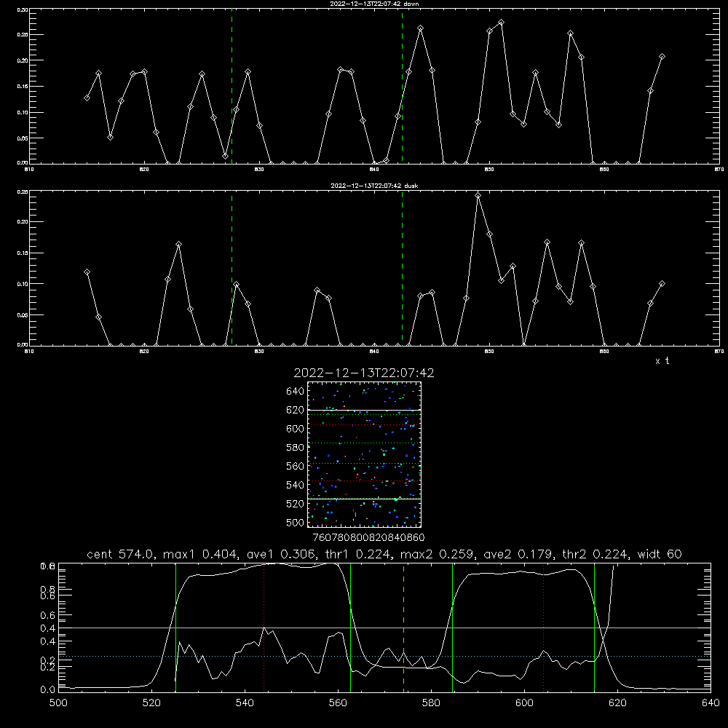The height and width of the screenshot is (728, 728).
Task: Click the solid horizontal line at 0.4 in bottom plot
Action: tap(384, 628)
